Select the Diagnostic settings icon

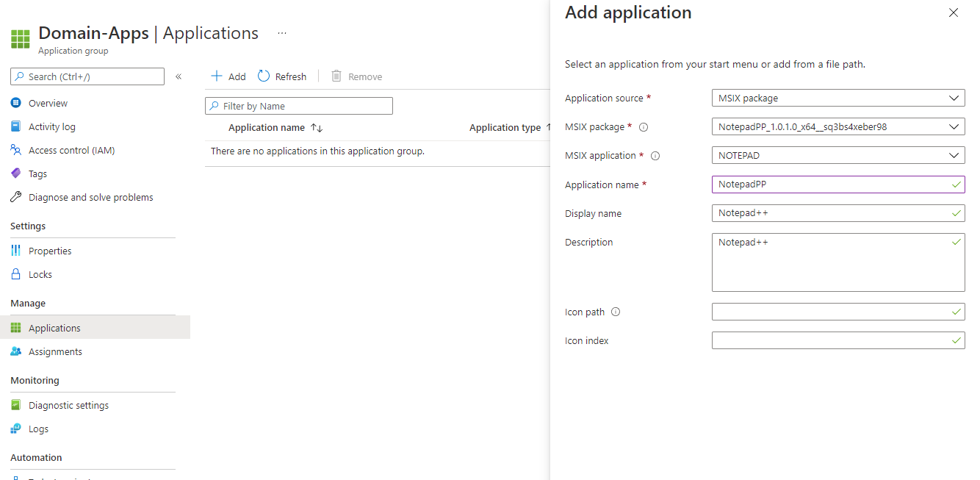coord(15,404)
